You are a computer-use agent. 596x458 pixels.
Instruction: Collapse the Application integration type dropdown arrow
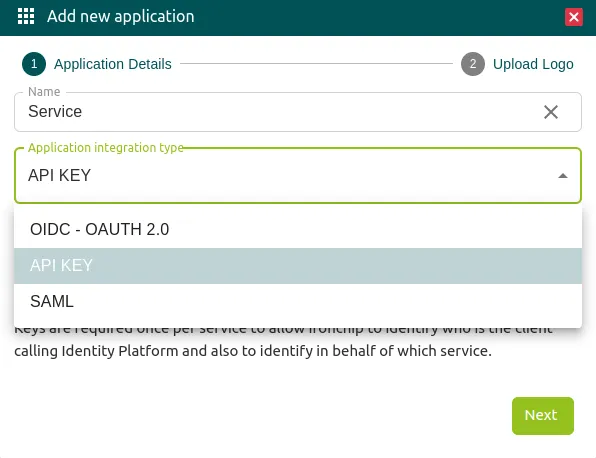(x=563, y=176)
